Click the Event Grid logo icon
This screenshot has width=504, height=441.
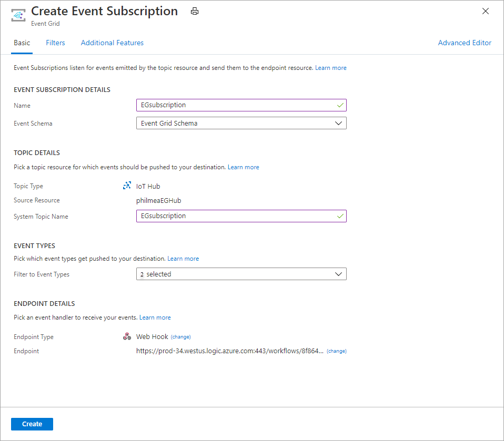click(19, 15)
